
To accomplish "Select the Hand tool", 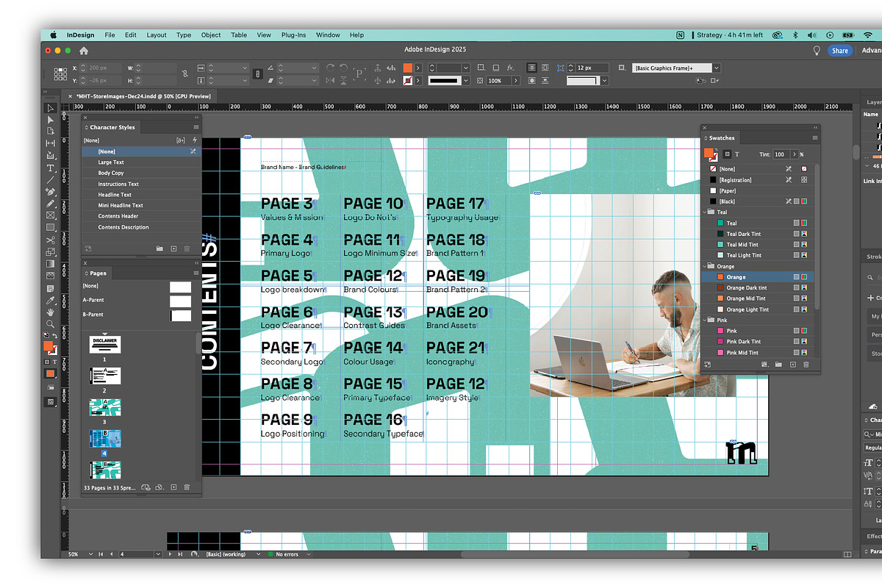I will (50, 312).
